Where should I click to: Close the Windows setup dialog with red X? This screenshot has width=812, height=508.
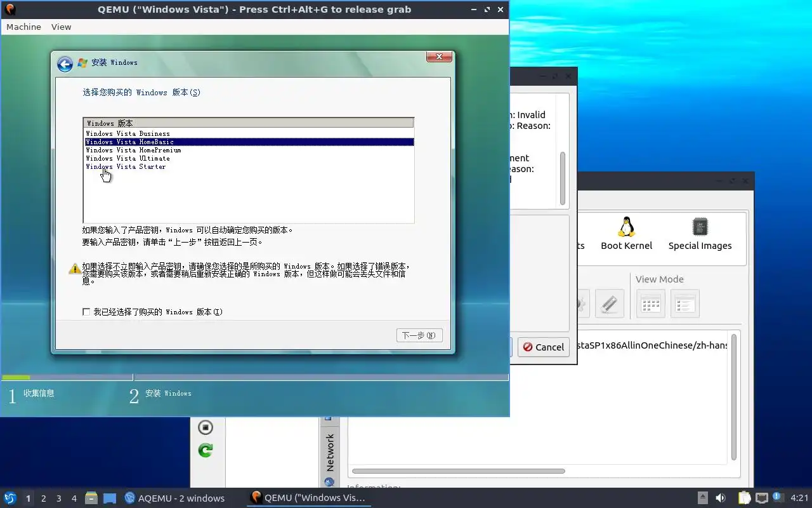coord(439,57)
